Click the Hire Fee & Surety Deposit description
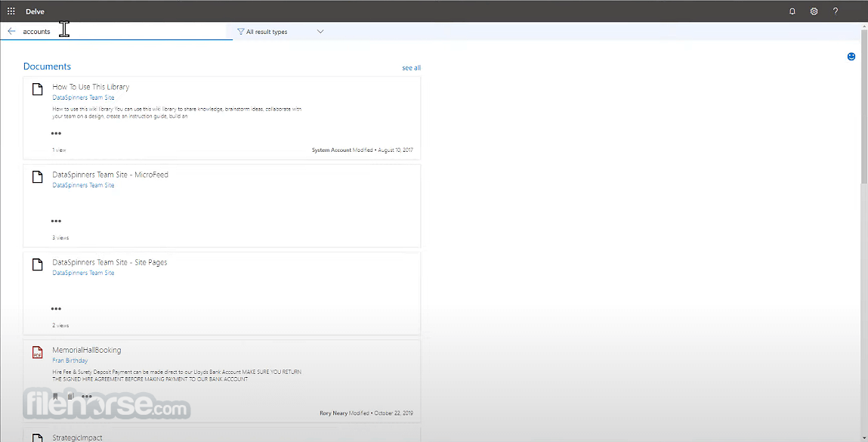The width and height of the screenshot is (868, 442). tap(177, 376)
